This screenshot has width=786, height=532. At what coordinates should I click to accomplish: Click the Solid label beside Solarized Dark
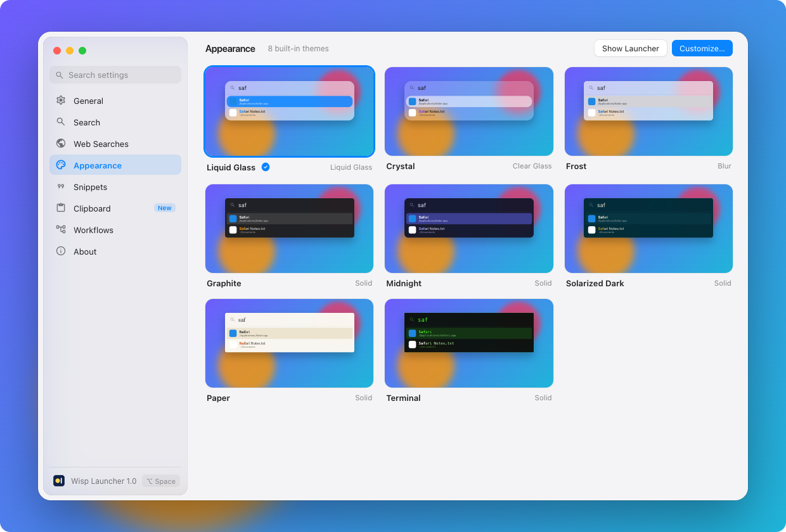point(723,283)
